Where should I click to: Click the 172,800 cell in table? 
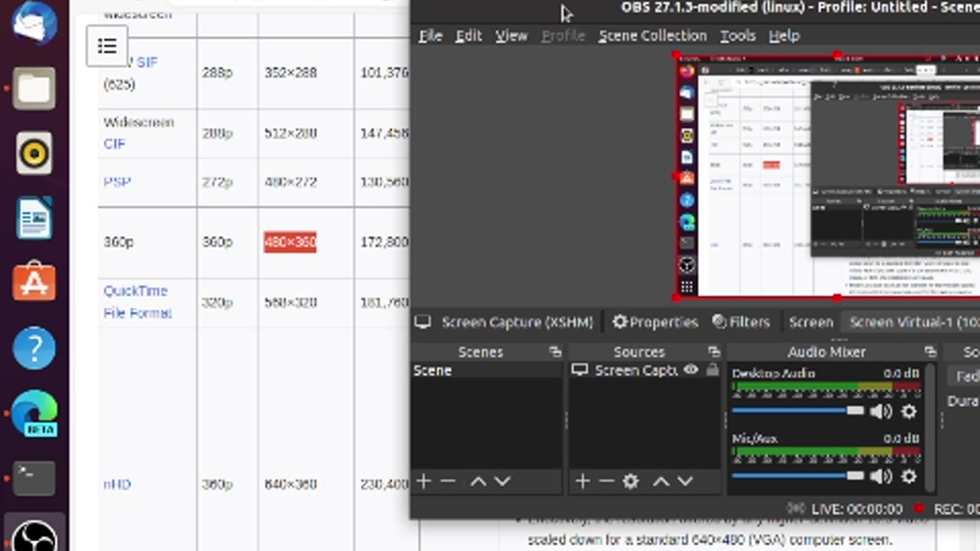(384, 242)
